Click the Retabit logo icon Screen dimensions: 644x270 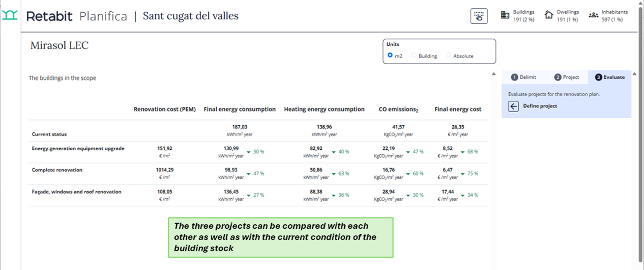pyautogui.click(x=10, y=15)
